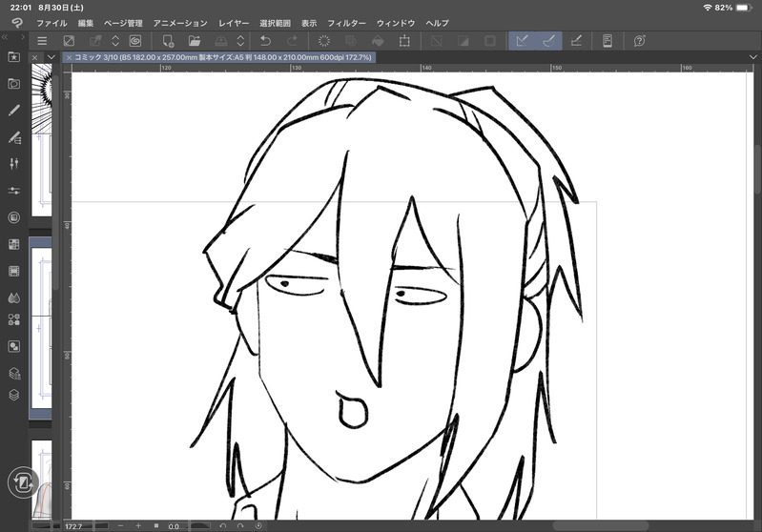The width and height of the screenshot is (762, 532).
Task: Open canvas tab list chevron at far right
Action: [x=753, y=57]
